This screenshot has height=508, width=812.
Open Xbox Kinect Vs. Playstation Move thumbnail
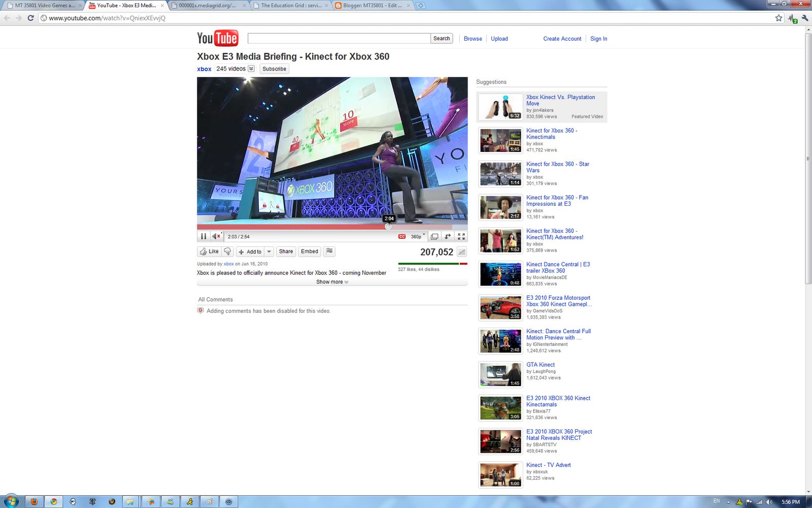click(x=500, y=107)
